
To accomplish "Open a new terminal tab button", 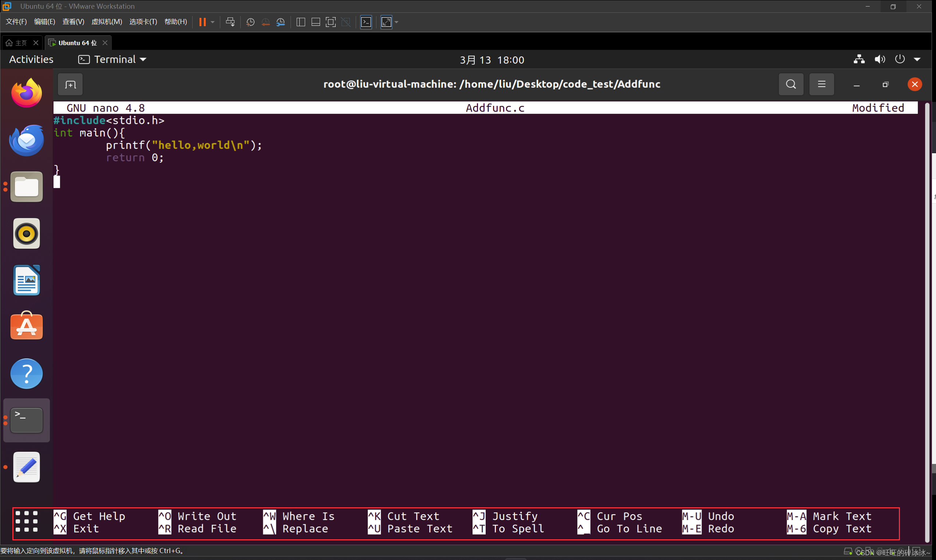I will 70,84.
